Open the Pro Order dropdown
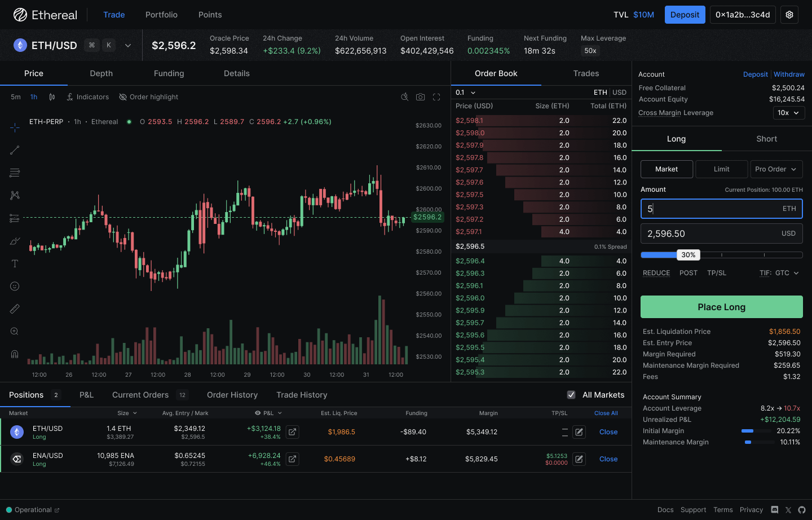The image size is (812, 520). click(x=776, y=169)
